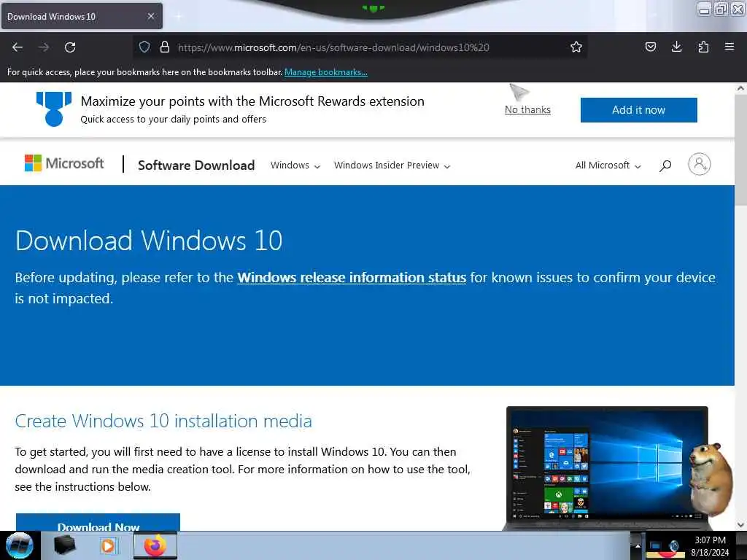Click the Software Download heading link
Image resolution: width=747 pixels, height=560 pixels.
coord(196,166)
